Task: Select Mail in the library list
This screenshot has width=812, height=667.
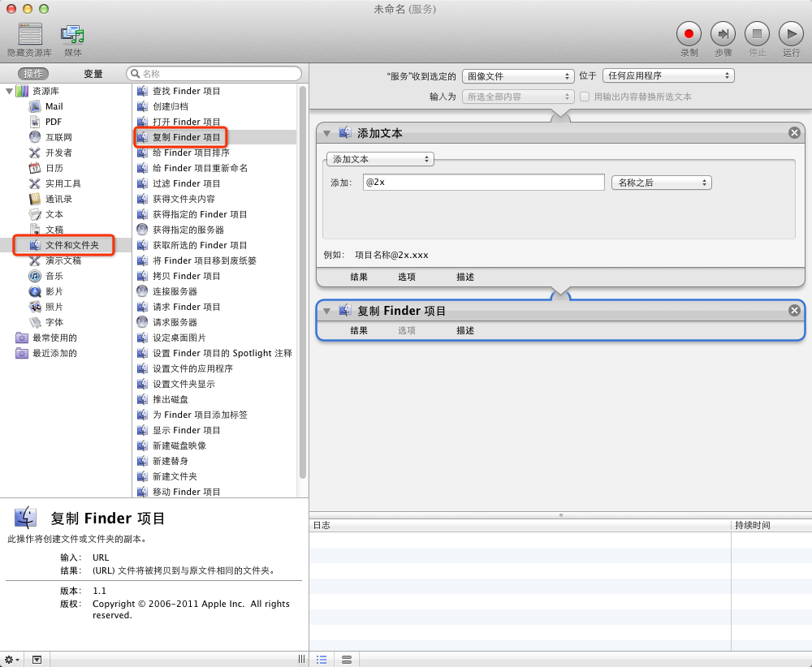Action: click(54, 106)
